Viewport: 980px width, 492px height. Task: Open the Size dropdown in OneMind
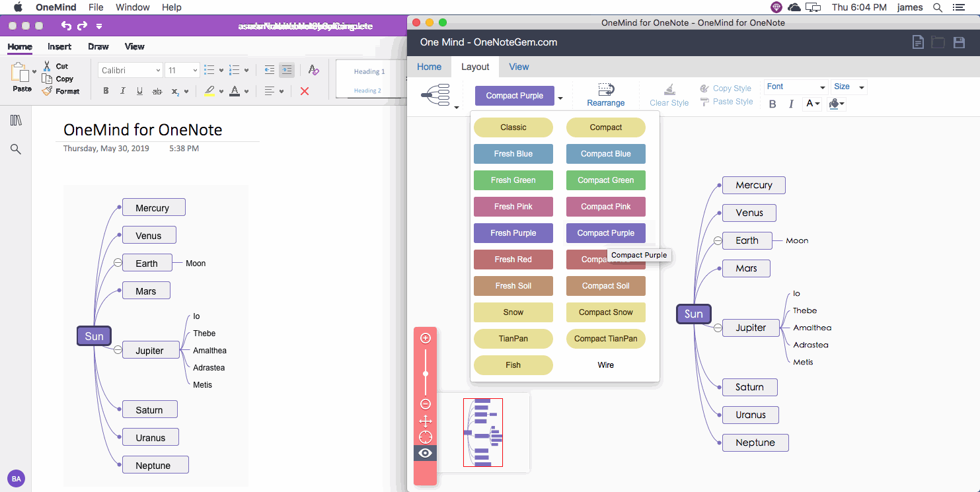pos(849,87)
